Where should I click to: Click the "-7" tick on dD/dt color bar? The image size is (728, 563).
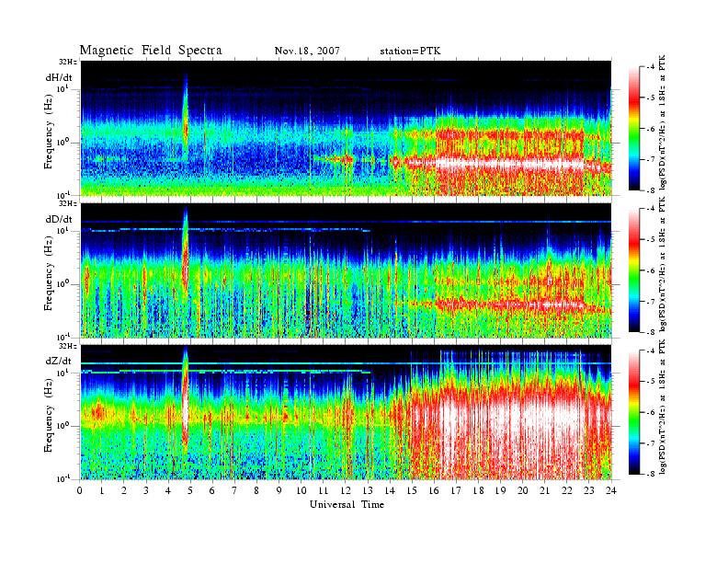coord(651,302)
